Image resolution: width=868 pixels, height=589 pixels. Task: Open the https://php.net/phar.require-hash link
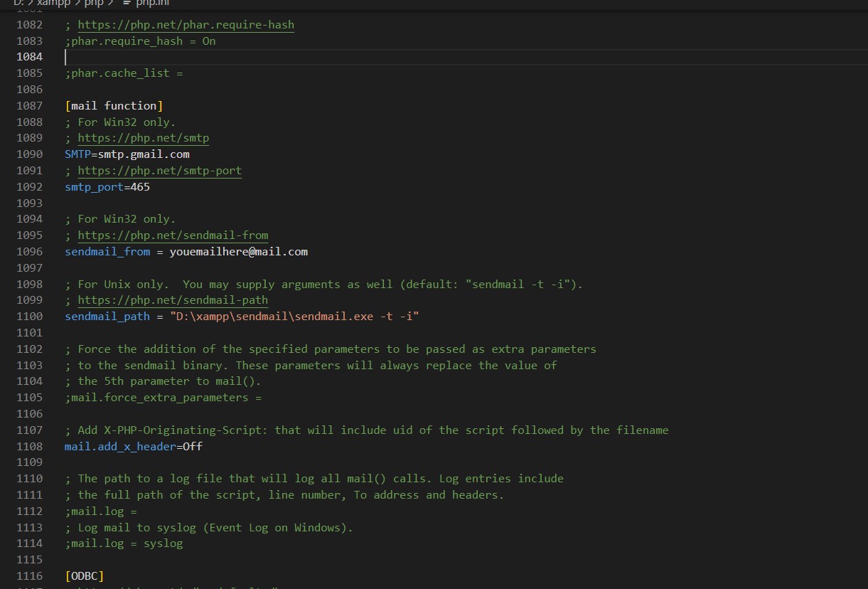click(186, 25)
